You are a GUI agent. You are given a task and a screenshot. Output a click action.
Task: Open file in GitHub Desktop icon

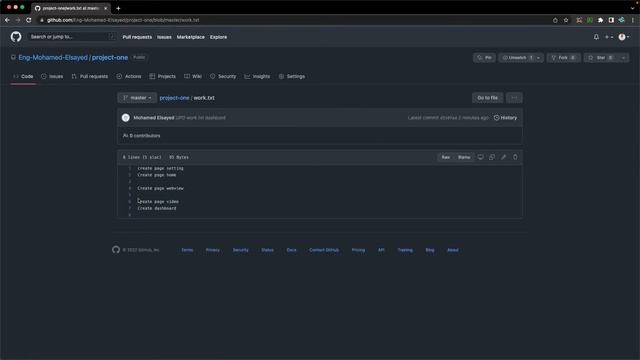(x=480, y=157)
